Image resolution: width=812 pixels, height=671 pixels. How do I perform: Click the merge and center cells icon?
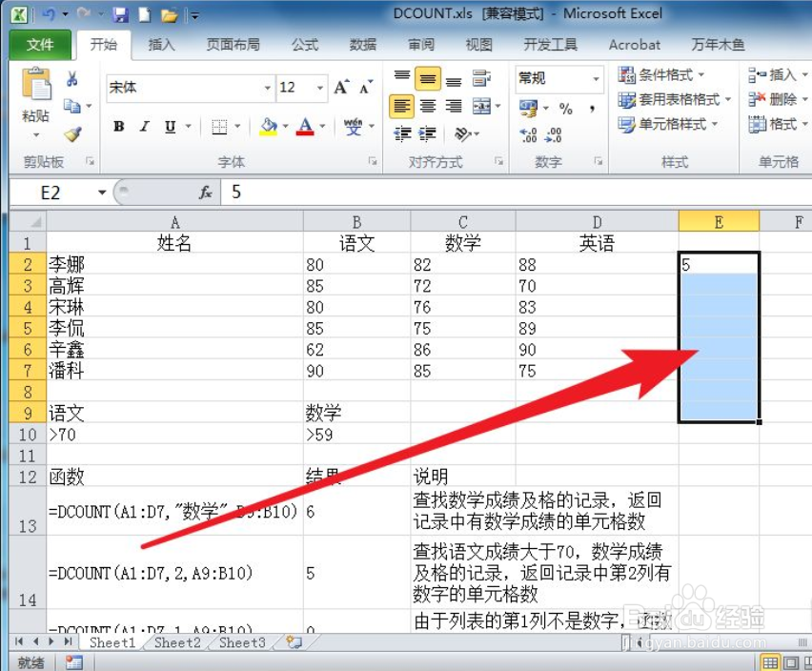tap(479, 107)
